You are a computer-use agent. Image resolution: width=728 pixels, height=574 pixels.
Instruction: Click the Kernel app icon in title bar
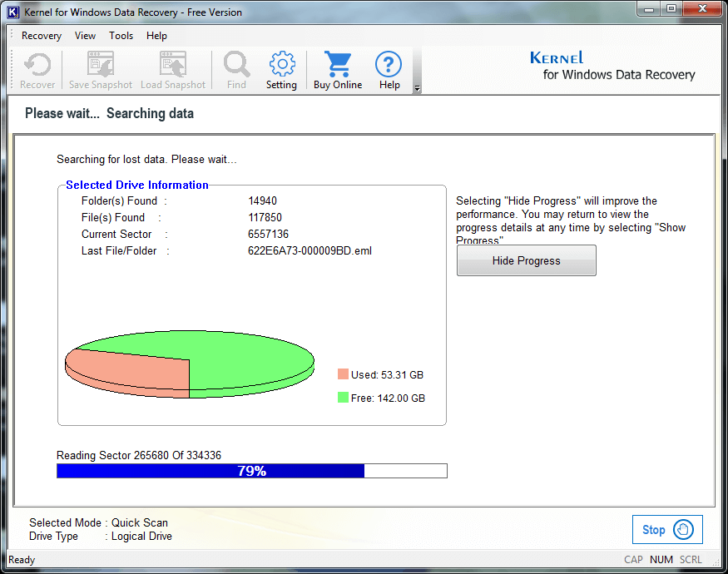click(x=13, y=12)
